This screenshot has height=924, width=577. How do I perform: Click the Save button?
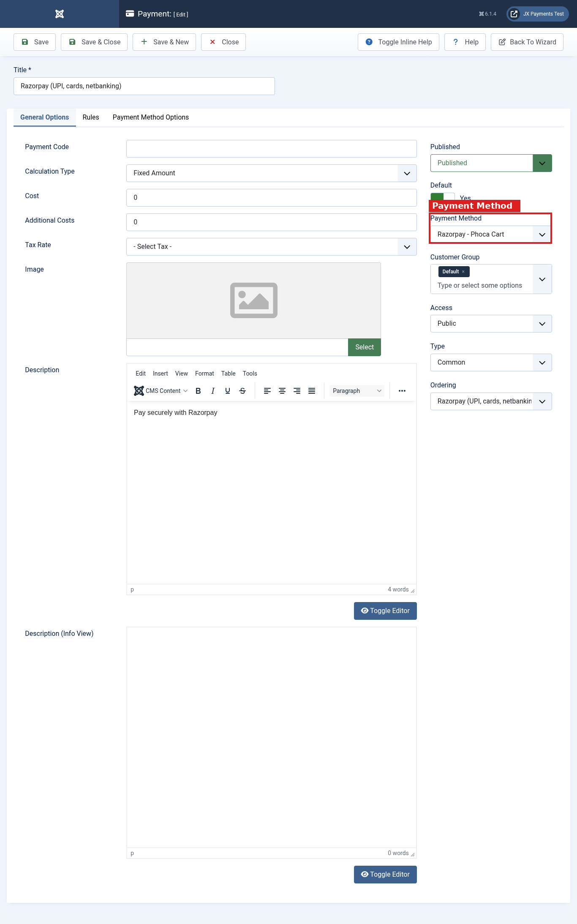(x=35, y=42)
